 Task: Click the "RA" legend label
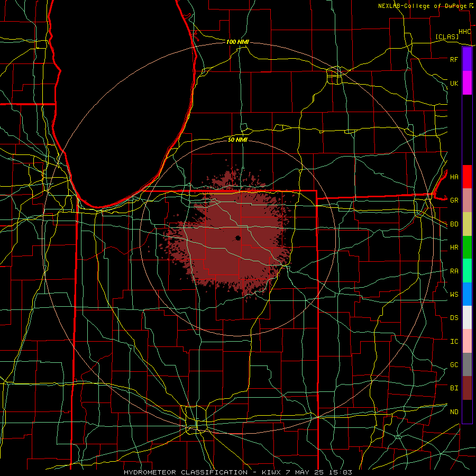click(454, 271)
